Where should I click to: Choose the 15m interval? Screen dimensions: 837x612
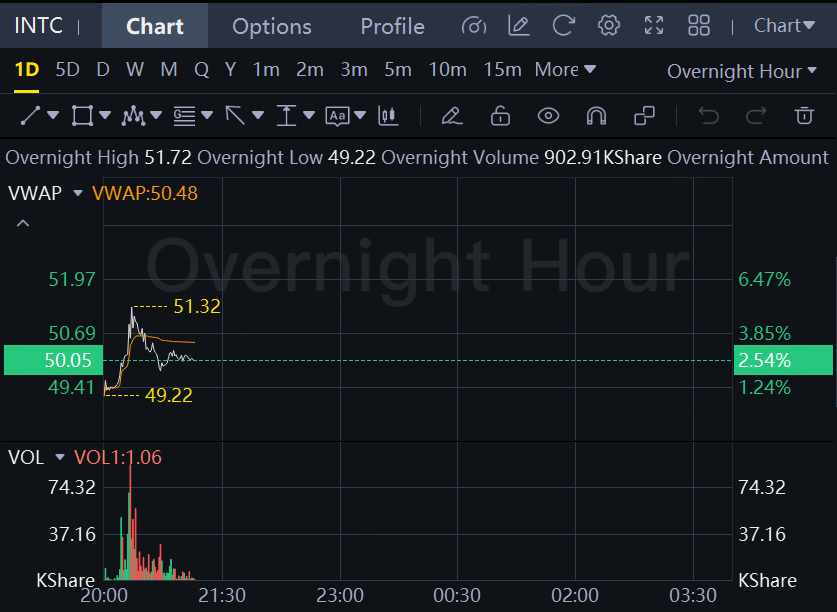pyautogui.click(x=502, y=69)
